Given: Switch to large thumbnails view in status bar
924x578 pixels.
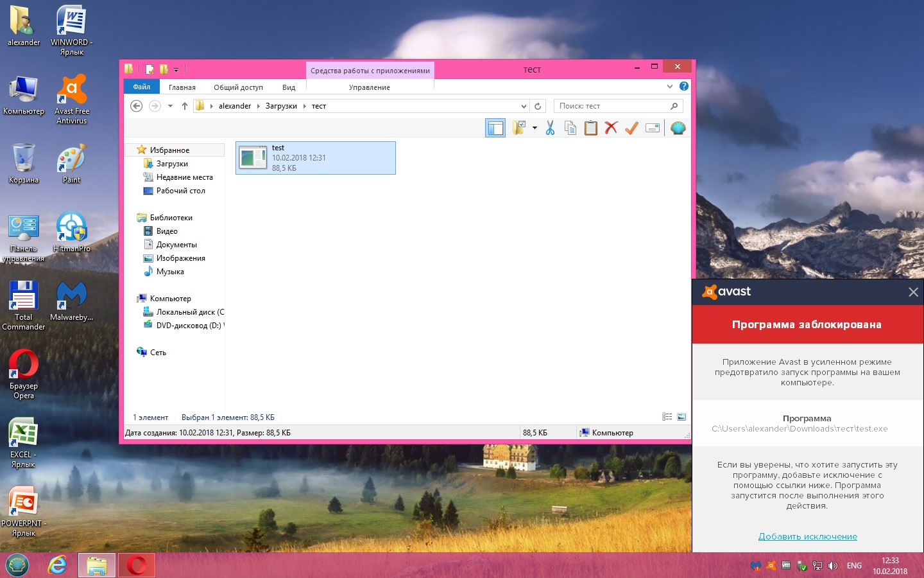Looking at the screenshot, I should click(681, 417).
